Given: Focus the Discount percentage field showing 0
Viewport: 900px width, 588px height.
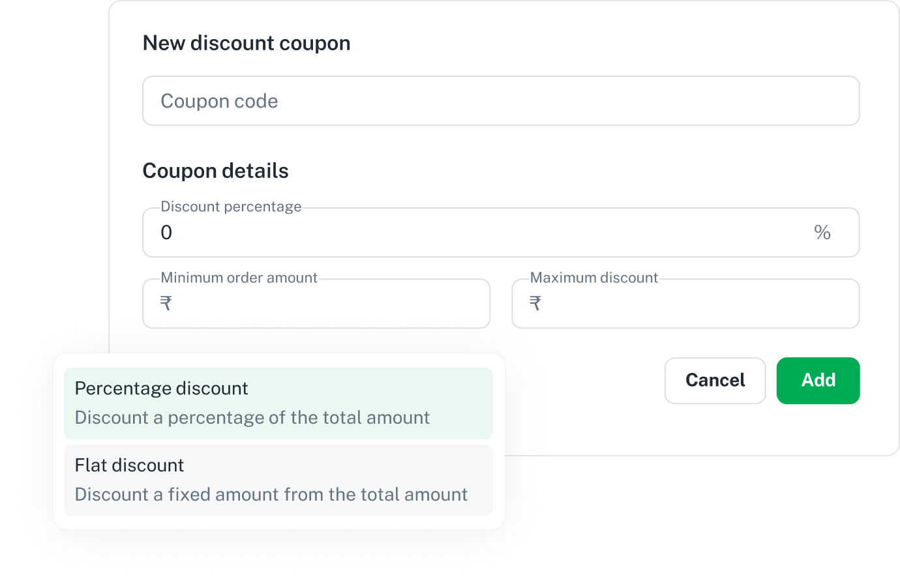Looking at the screenshot, I should coord(470,233).
